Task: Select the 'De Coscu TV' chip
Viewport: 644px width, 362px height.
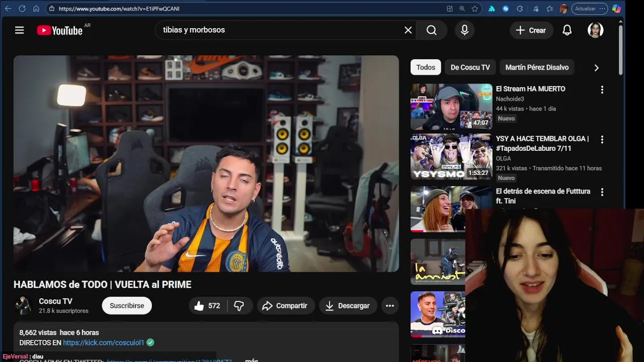Action: click(470, 67)
